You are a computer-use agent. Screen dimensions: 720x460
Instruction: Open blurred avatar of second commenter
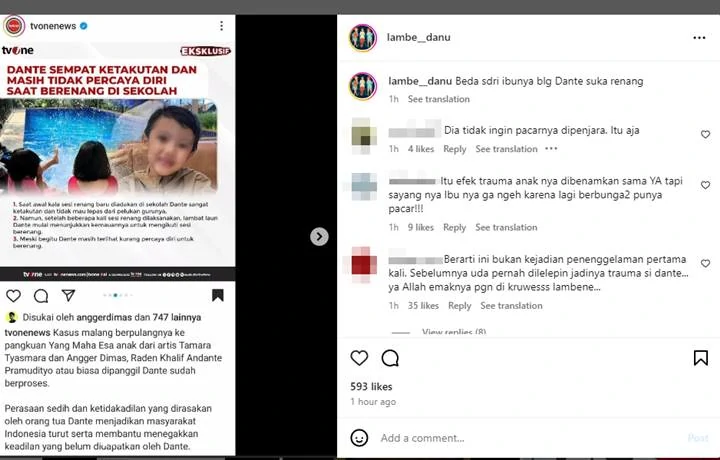(x=364, y=186)
